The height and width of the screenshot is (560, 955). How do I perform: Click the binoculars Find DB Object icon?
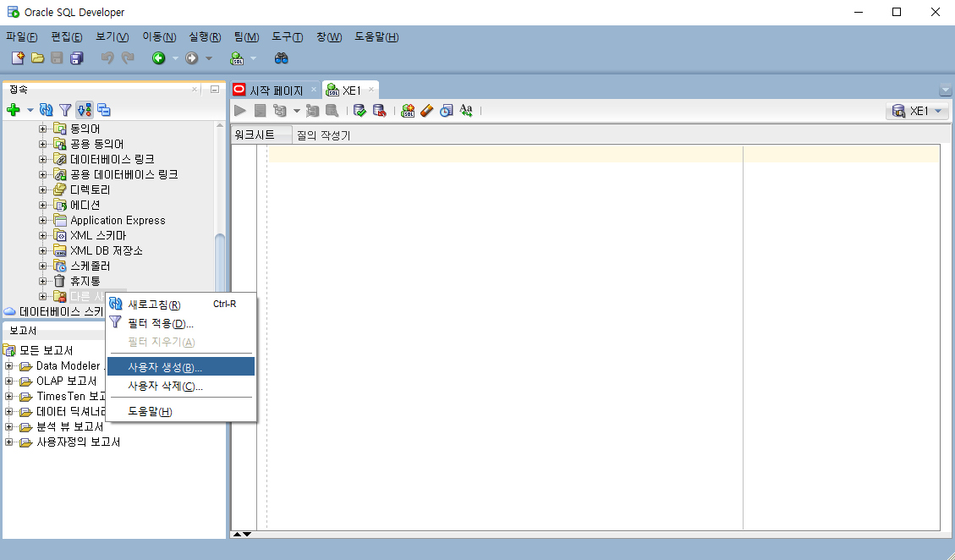281,58
